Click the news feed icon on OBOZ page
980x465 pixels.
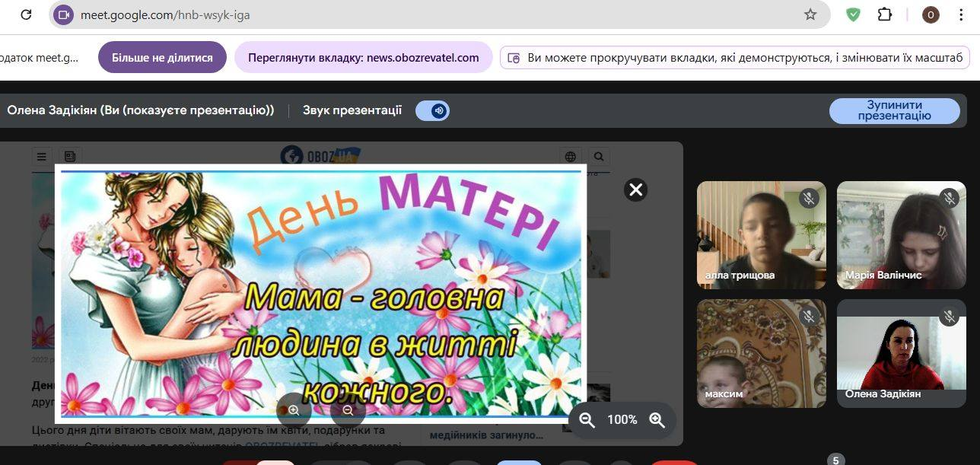click(x=70, y=157)
